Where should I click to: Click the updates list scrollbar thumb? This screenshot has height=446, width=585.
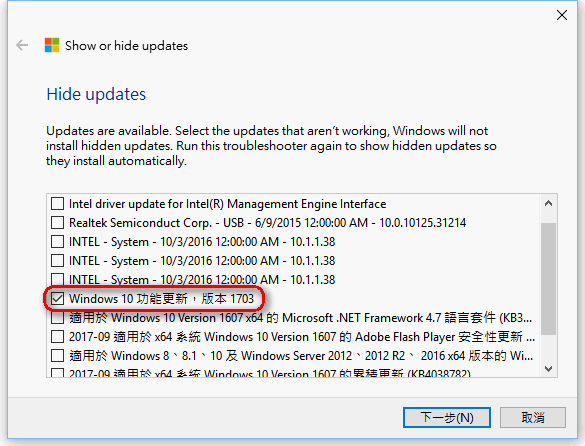tap(548, 279)
